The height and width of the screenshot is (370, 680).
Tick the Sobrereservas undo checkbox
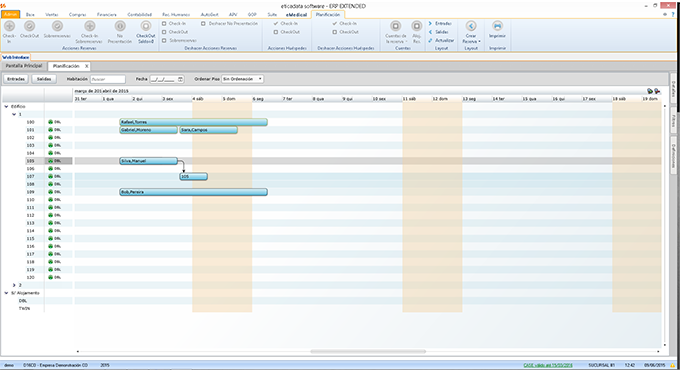pyautogui.click(x=164, y=40)
